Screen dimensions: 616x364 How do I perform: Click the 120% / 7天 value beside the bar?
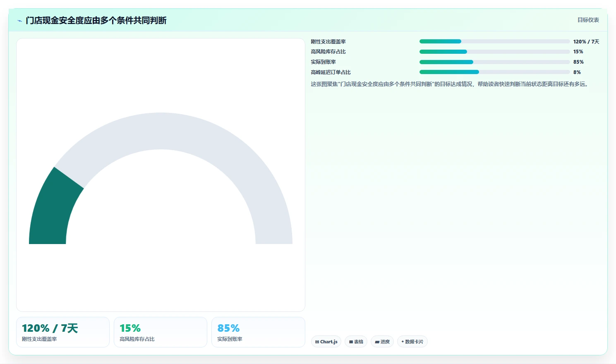coord(586,42)
